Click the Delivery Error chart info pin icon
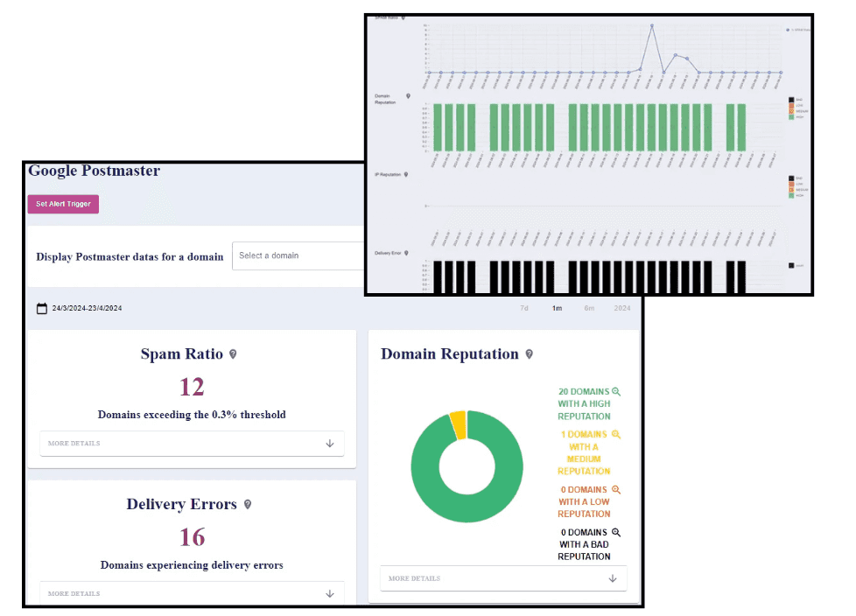856x616 pixels. 406,253
